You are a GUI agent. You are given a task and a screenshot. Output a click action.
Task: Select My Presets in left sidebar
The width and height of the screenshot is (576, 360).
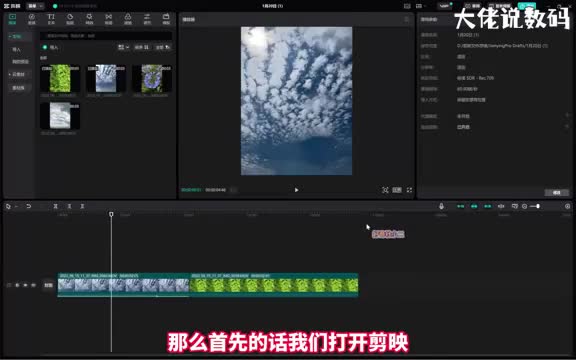[x=20, y=62]
